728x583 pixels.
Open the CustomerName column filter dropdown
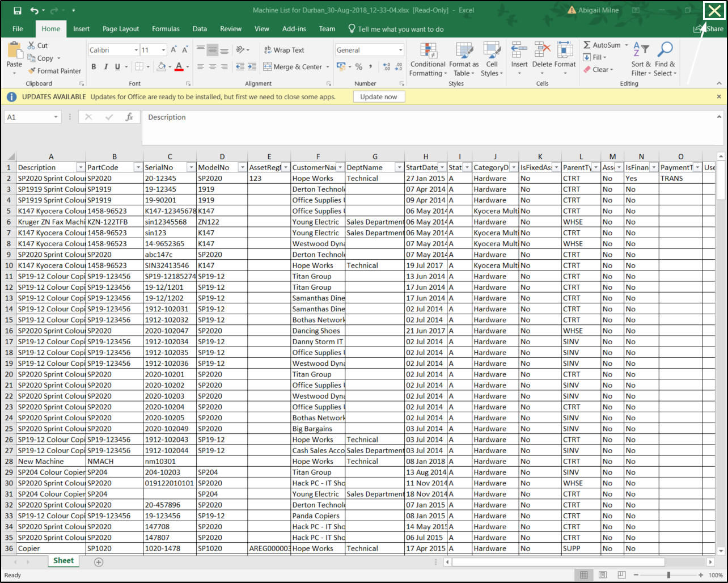[340, 167]
